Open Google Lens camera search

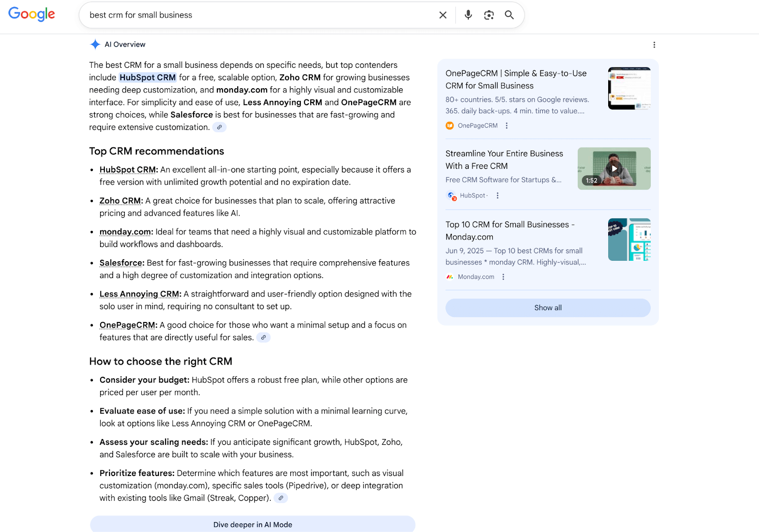[x=489, y=15]
